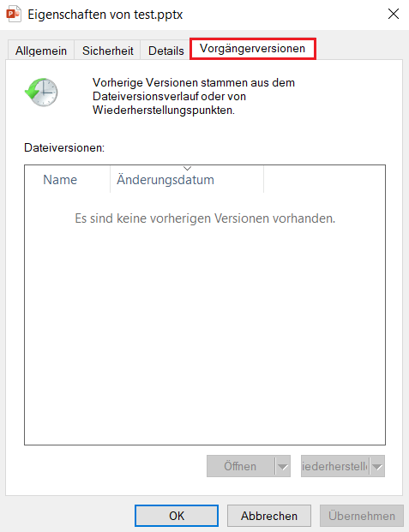Click the greyed-out Wiederherstellen button

coord(335,466)
